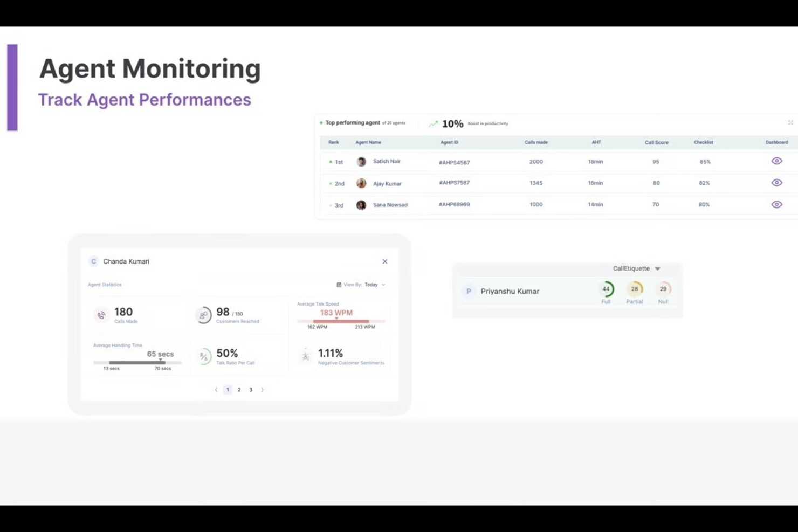Click the Average Handling Time slider bar
The width and height of the screenshot is (798, 532).
pyautogui.click(x=137, y=363)
